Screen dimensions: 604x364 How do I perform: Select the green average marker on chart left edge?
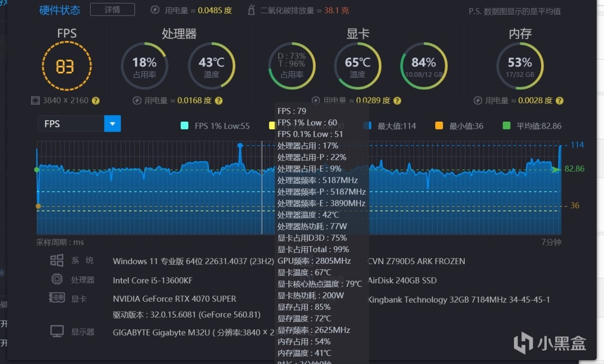tap(37, 170)
